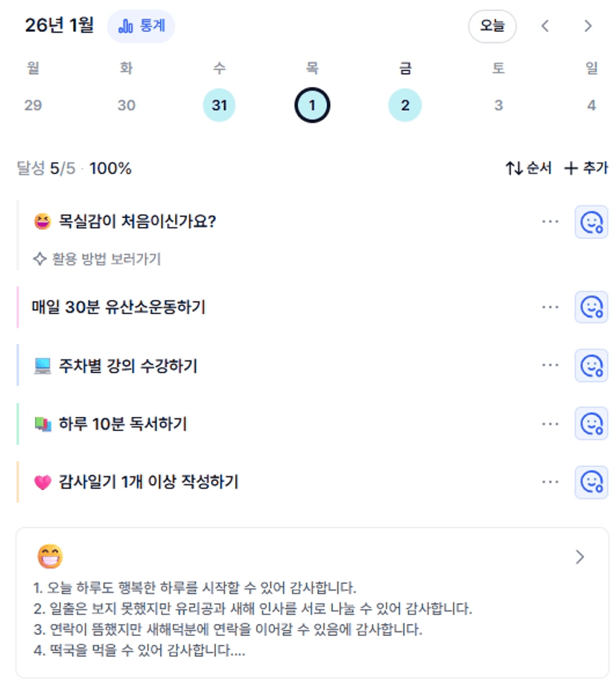The height and width of the screenshot is (682, 616).
Task: Toggle emoji completion for 주차별 강의 수강하기
Action: [591, 366]
